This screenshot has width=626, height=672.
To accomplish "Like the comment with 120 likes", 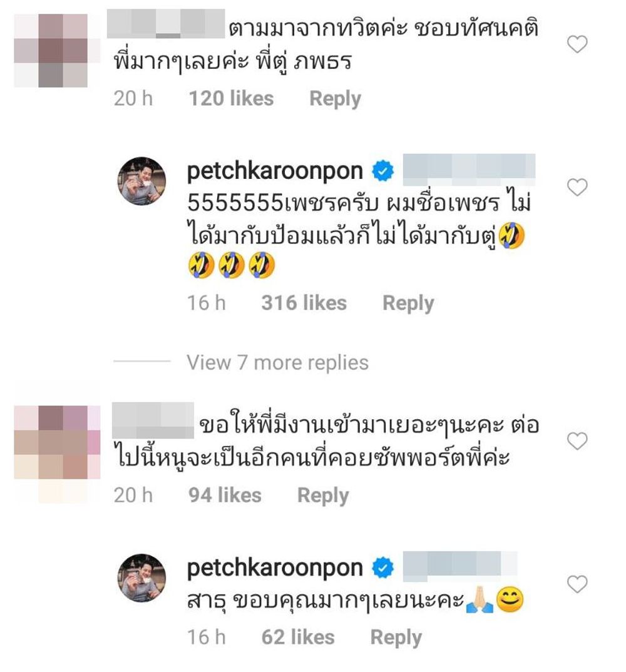I will point(577,44).
